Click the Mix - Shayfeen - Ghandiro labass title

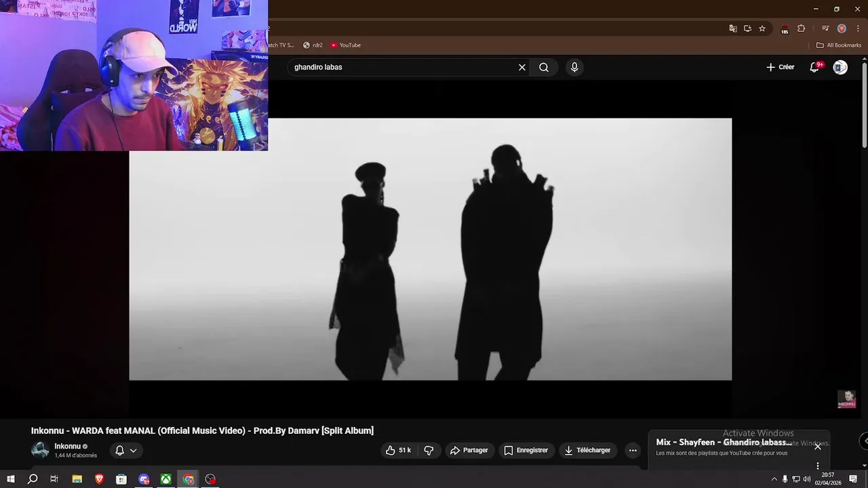point(724,442)
